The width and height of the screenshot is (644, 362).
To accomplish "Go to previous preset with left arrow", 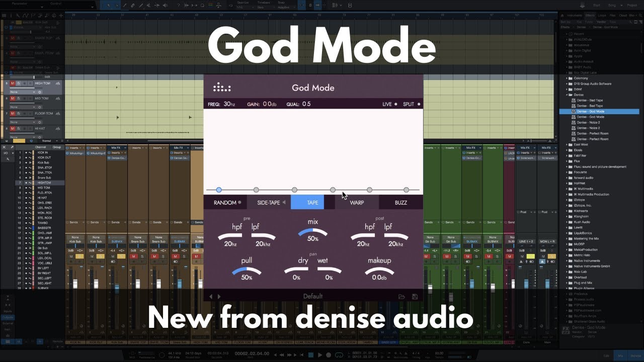I will point(211,297).
